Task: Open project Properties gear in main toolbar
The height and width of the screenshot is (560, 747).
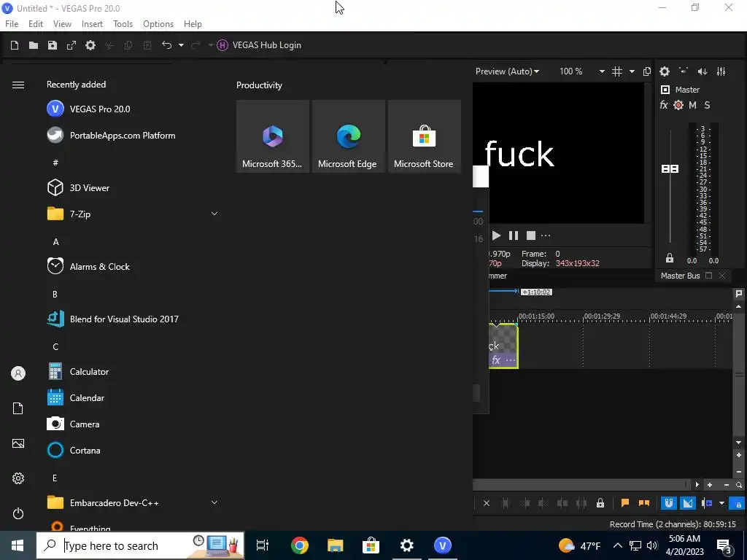Action: click(x=90, y=45)
